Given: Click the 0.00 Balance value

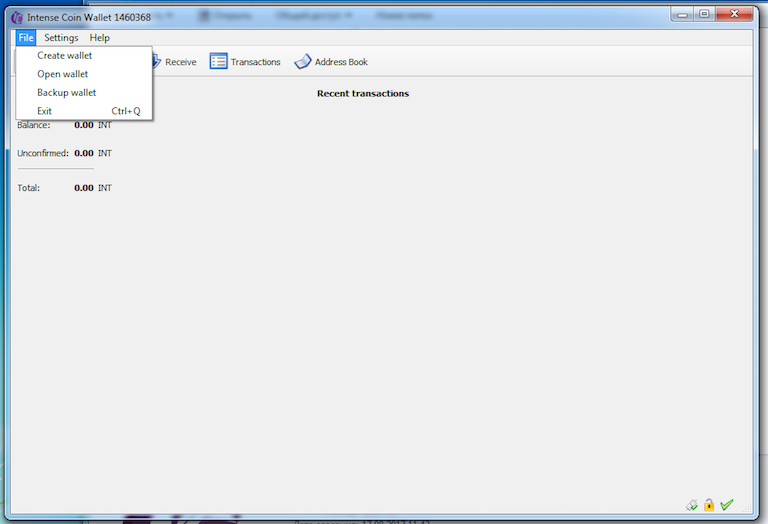Looking at the screenshot, I should click(x=84, y=125).
